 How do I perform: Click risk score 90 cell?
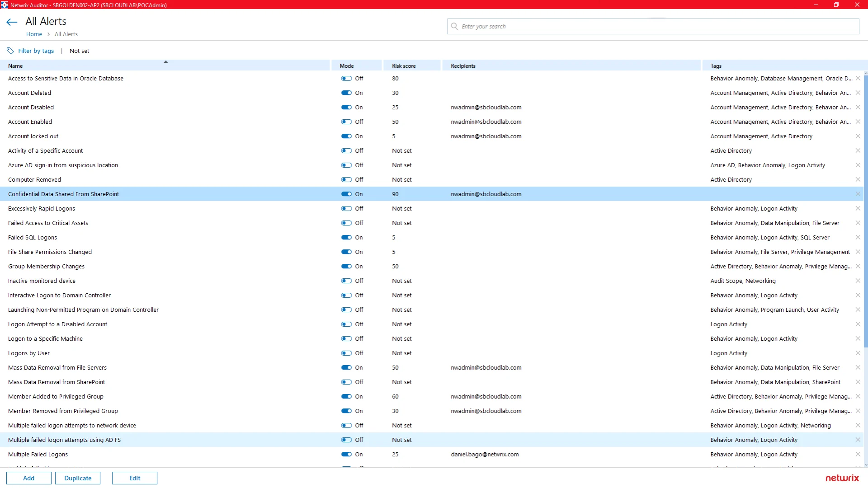(x=395, y=194)
